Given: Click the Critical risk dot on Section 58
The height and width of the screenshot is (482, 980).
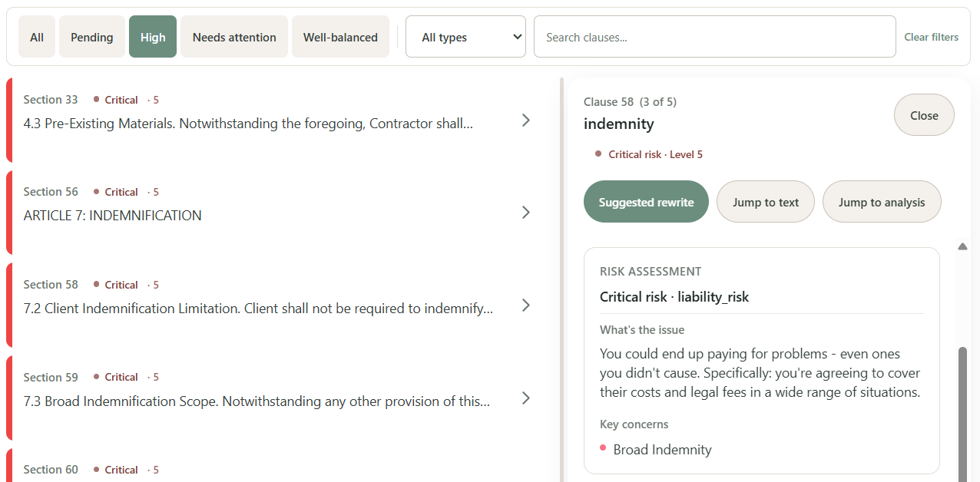Looking at the screenshot, I should point(96,284).
